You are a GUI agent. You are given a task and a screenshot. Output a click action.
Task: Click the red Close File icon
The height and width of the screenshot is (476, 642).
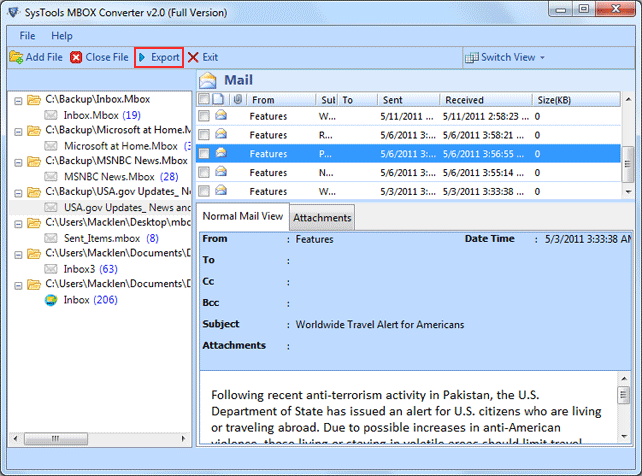tap(76, 57)
